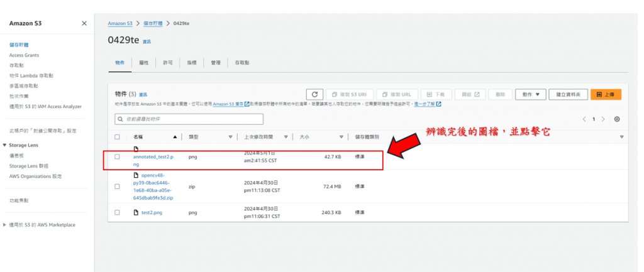644x272 pixels.
Task: Click the search magnifier icon
Action: point(121,119)
